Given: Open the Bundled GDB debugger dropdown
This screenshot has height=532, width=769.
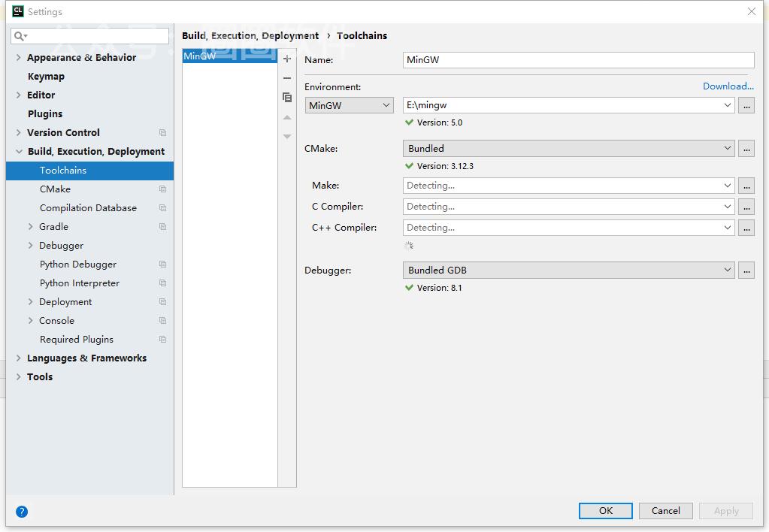Looking at the screenshot, I should pyautogui.click(x=568, y=271).
